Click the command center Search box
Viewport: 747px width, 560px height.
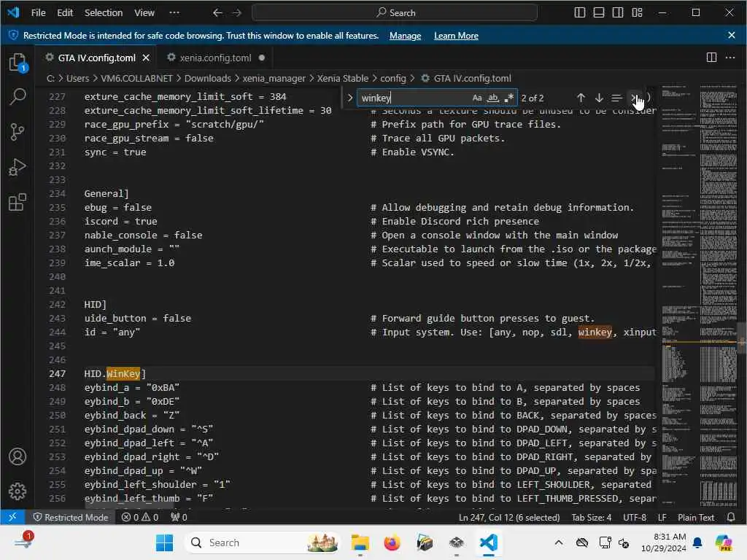[x=395, y=13]
